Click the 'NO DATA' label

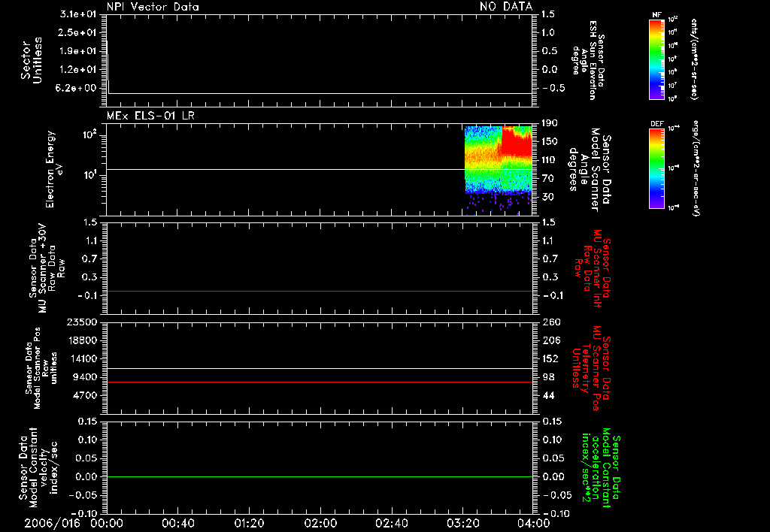[x=506, y=6]
